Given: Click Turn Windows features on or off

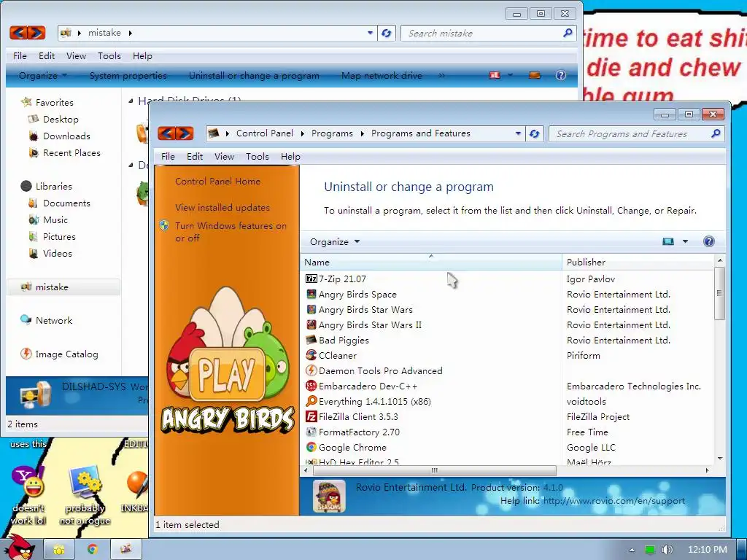Looking at the screenshot, I should [231, 232].
